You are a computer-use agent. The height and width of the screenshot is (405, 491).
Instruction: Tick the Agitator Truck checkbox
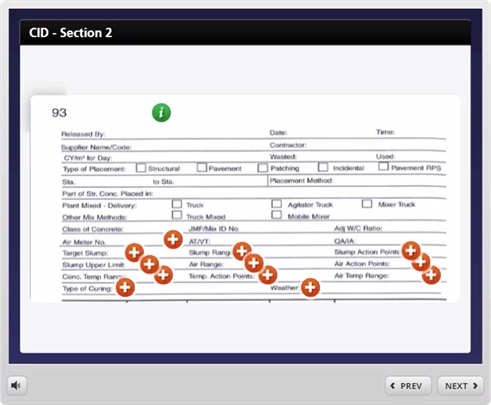click(x=277, y=204)
